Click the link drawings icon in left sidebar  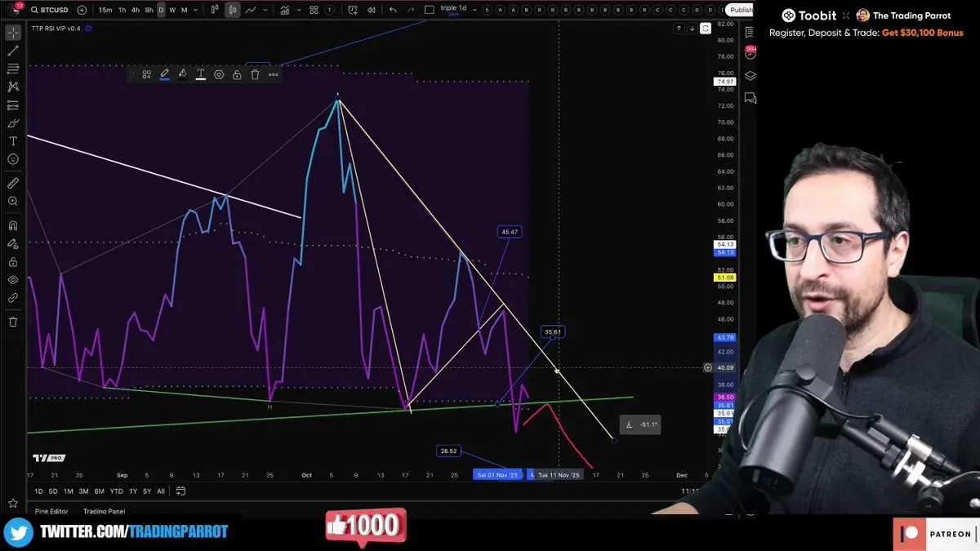pos(13,298)
